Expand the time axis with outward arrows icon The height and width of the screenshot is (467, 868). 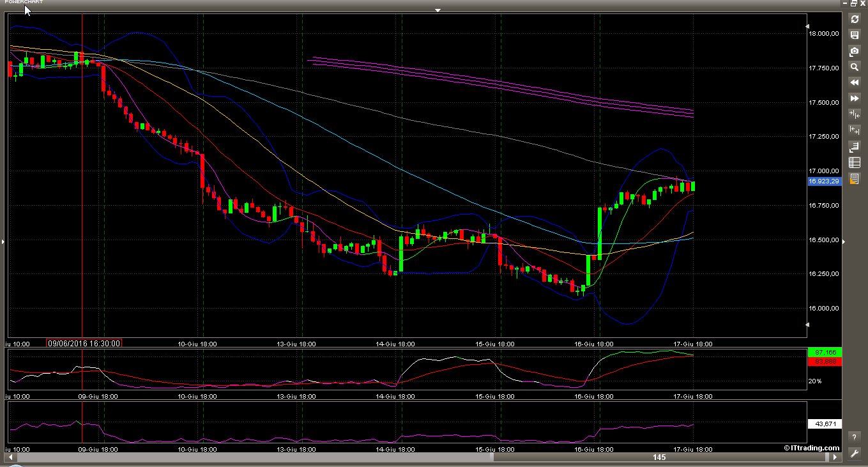coord(854,130)
